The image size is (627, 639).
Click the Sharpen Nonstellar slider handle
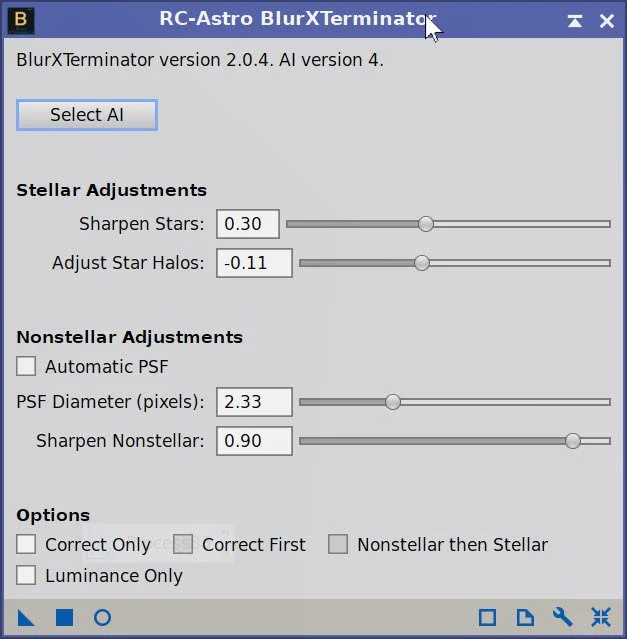tap(573, 441)
